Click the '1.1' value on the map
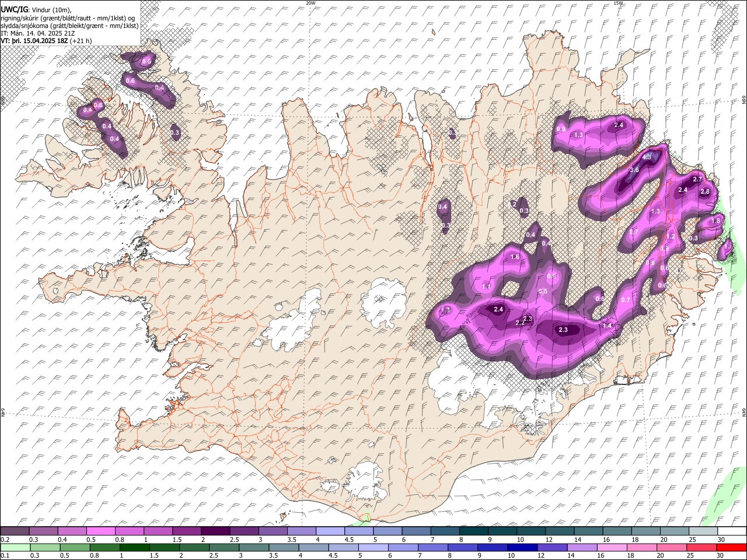The width and height of the screenshot is (747, 560). (x=487, y=286)
